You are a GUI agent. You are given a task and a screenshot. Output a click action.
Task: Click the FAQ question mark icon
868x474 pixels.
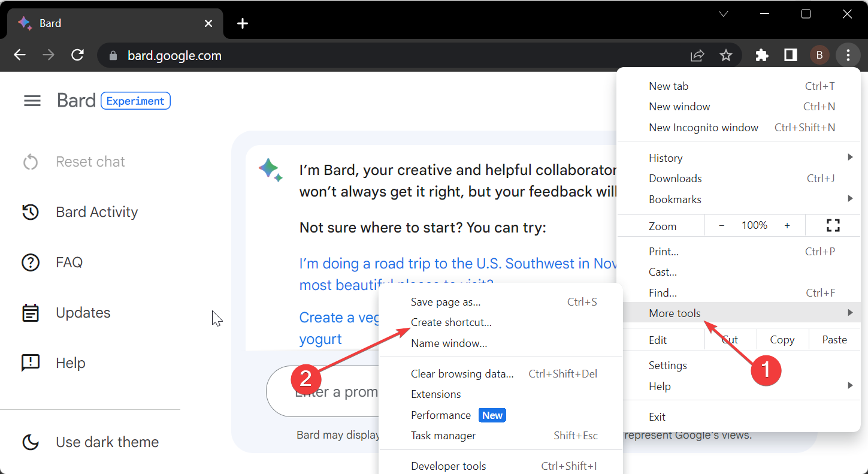click(x=31, y=262)
